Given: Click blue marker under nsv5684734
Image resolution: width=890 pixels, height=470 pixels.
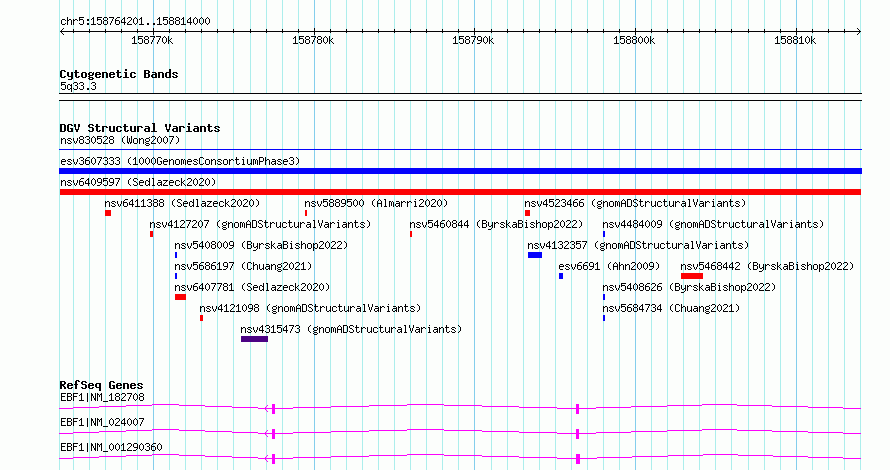Looking at the screenshot, I should click(x=604, y=318).
